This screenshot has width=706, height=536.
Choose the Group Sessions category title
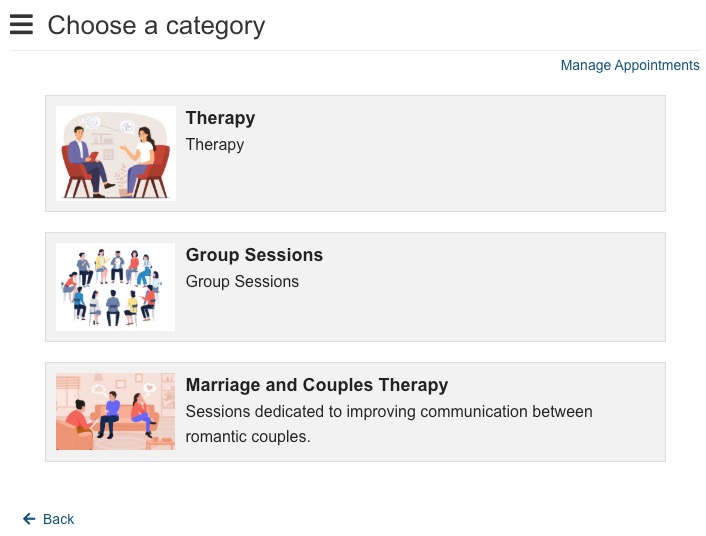(254, 255)
